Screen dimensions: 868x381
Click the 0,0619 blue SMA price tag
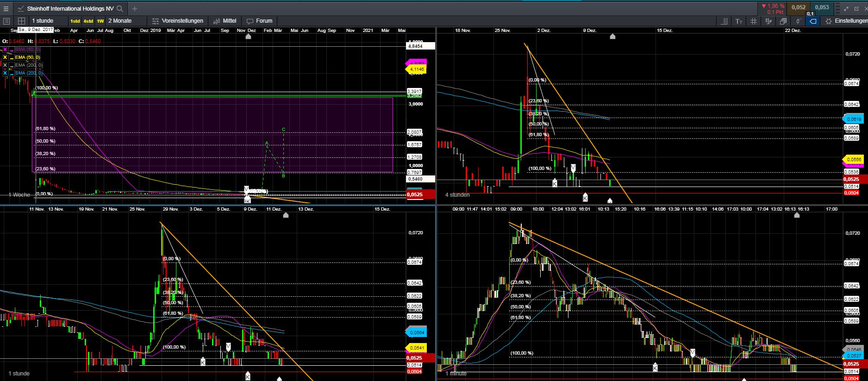pyautogui.click(x=853, y=119)
